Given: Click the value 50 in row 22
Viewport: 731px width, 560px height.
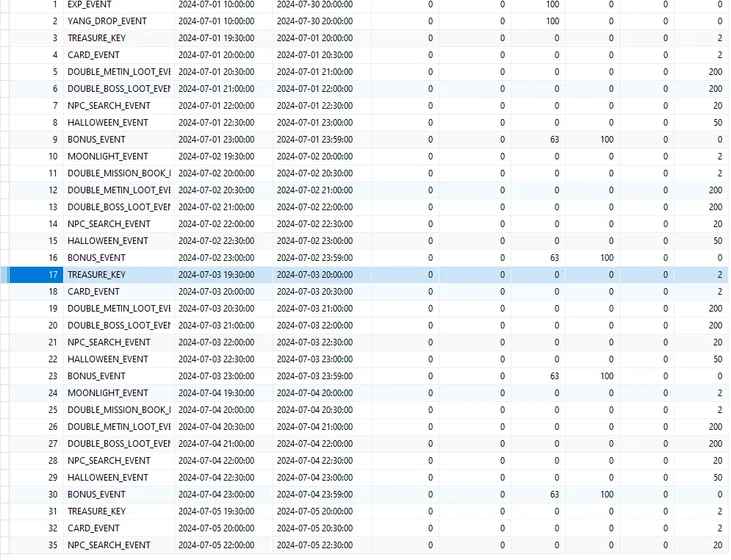Looking at the screenshot, I should click(717, 359).
